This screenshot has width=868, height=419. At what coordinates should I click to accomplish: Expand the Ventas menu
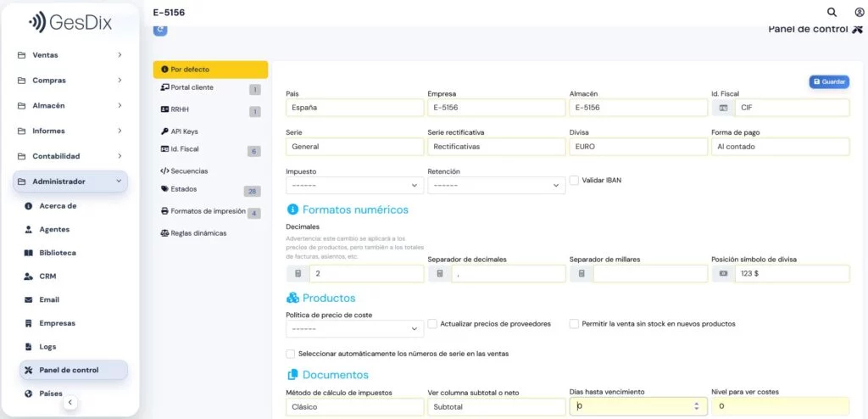pyautogui.click(x=70, y=55)
